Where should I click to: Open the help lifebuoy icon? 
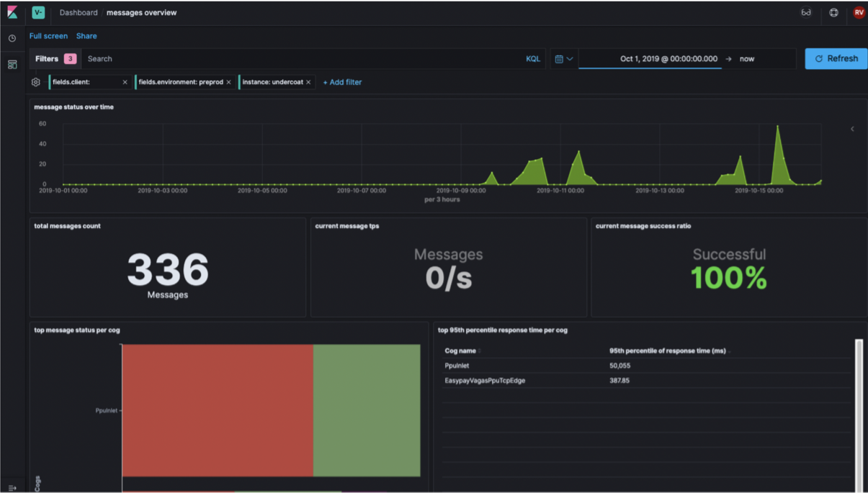coord(833,13)
